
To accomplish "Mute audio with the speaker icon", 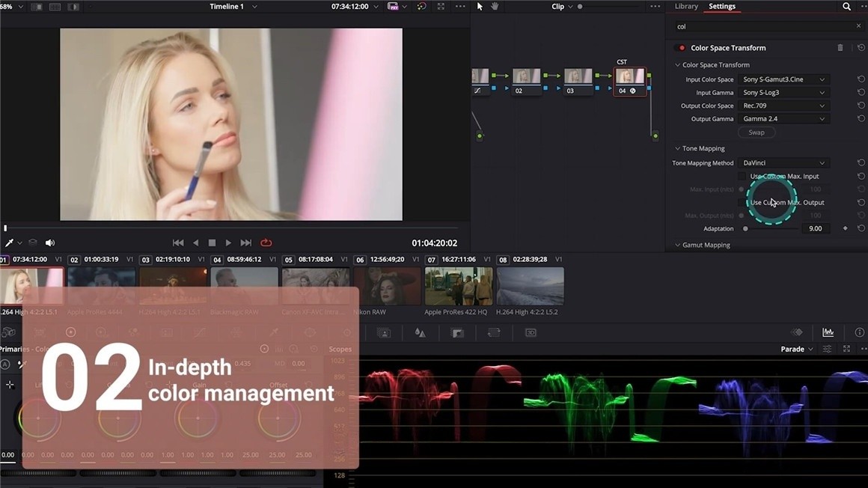I will [50, 243].
